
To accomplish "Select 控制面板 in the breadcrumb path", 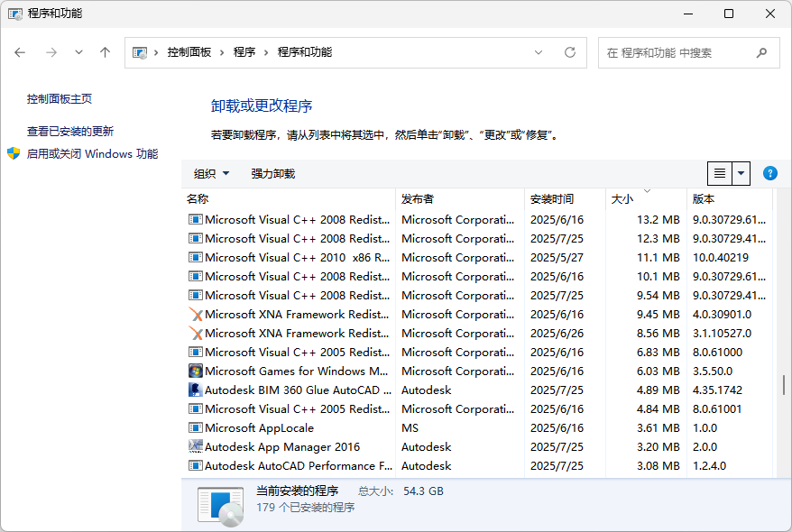I will (x=189, y=52).
